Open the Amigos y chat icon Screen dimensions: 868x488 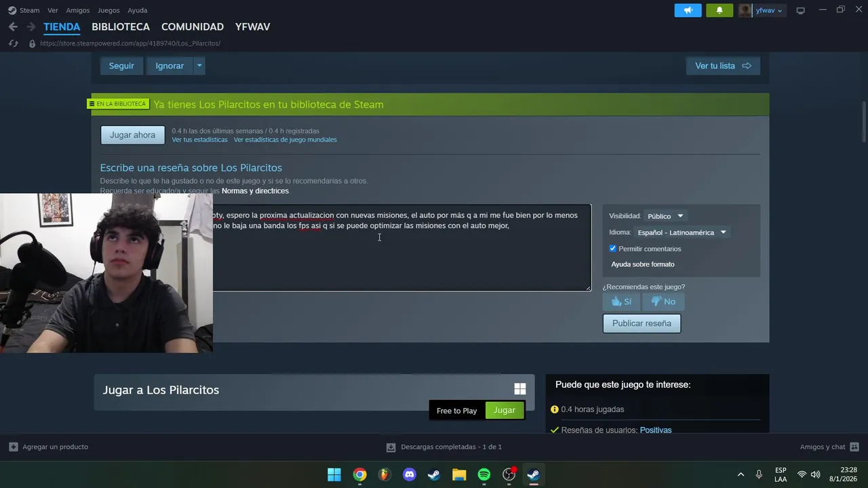click(x=854, y=447)
